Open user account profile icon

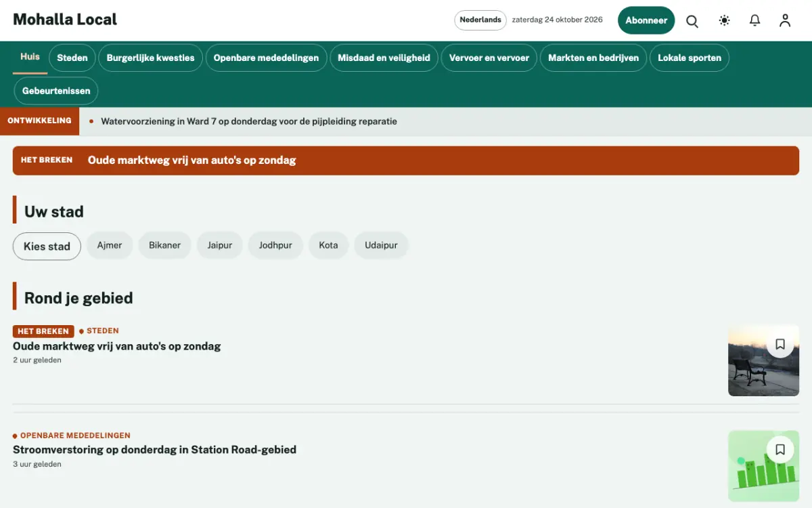(x=785, y=21)
